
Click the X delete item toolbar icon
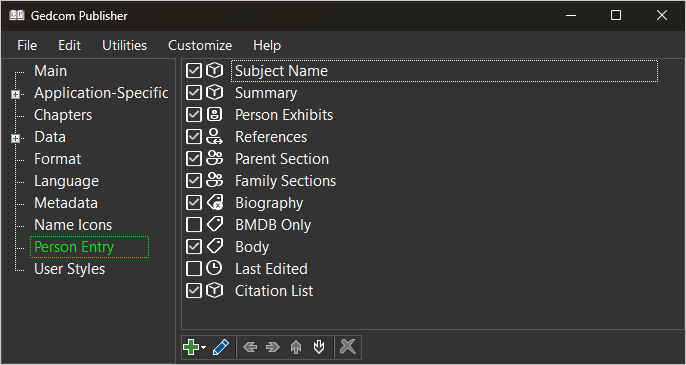pyautogui.click(x=348, y=347)
